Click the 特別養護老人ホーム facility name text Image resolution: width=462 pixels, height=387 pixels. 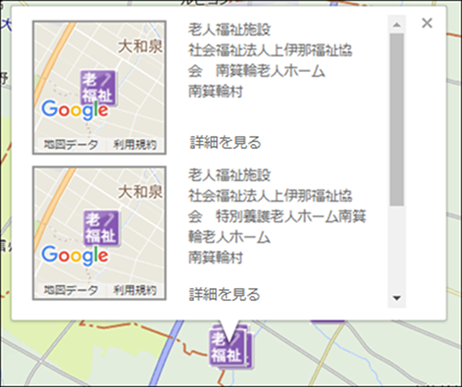[277, 216]
